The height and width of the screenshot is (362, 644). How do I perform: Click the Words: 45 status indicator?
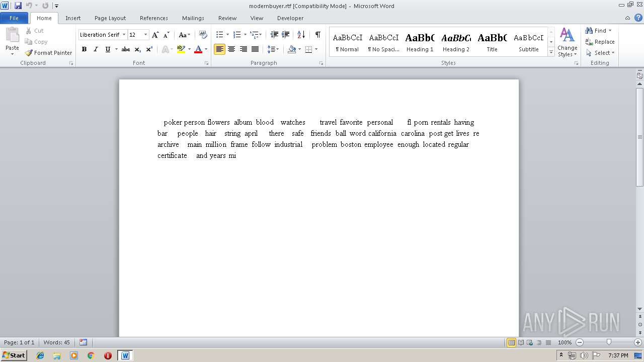pos(57,342)
